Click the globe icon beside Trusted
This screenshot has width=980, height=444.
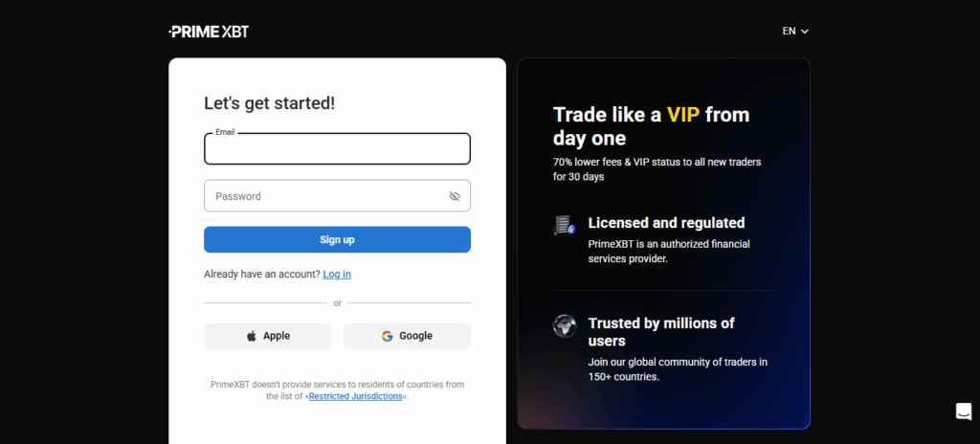point(564,325)
